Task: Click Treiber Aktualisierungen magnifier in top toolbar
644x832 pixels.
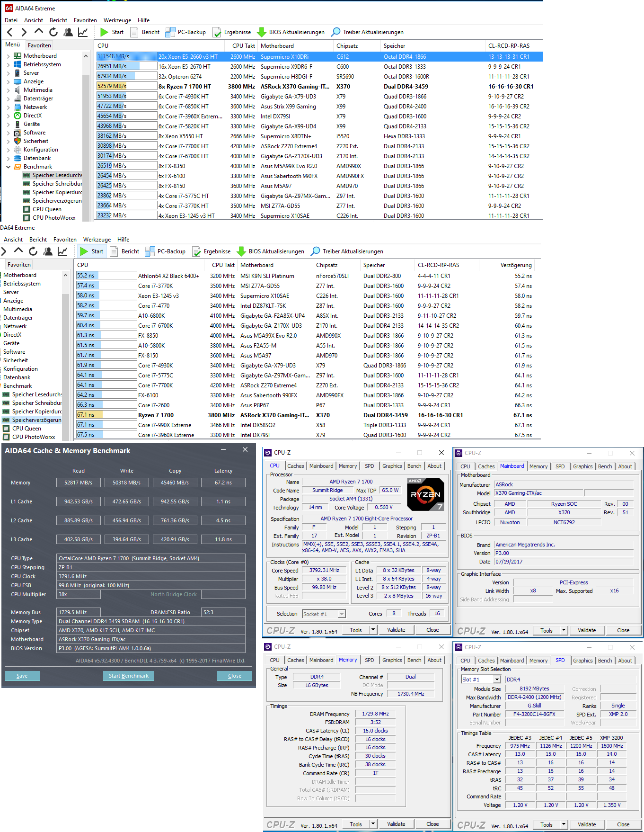Action: [x=335, y=32]
